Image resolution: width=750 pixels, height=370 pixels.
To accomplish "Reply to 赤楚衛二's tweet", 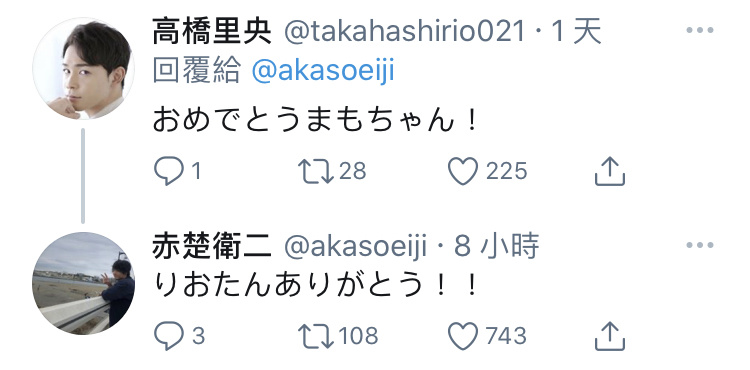I will [x=169, y=336].
